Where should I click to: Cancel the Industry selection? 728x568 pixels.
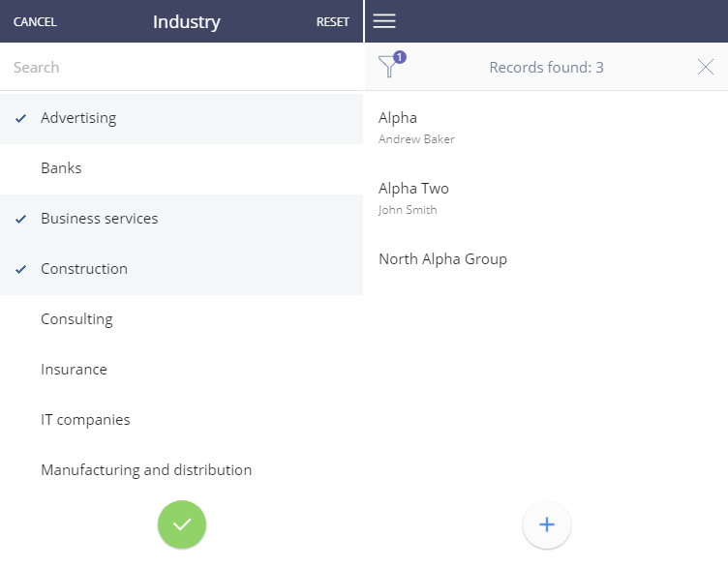tap(35, 22)
